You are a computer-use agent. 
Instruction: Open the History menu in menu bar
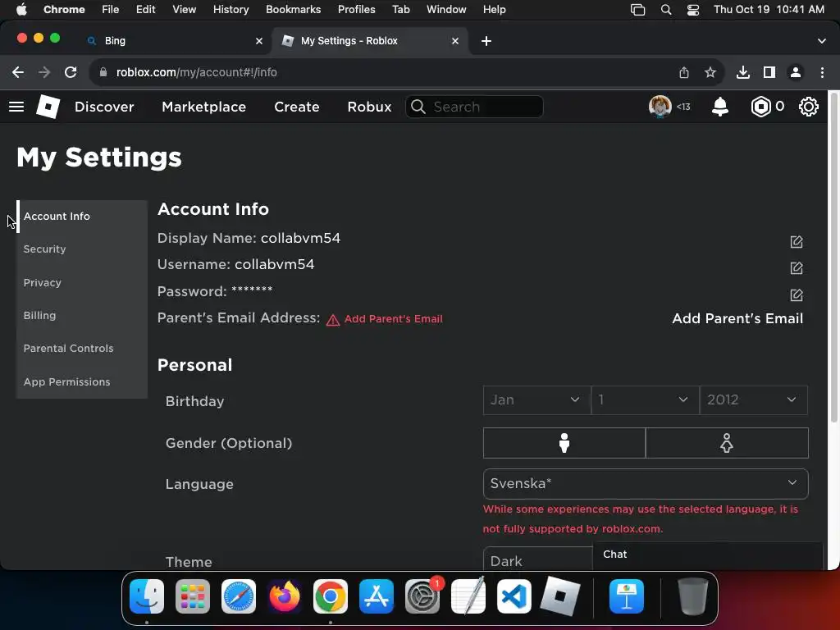click(x=231, y=10)
